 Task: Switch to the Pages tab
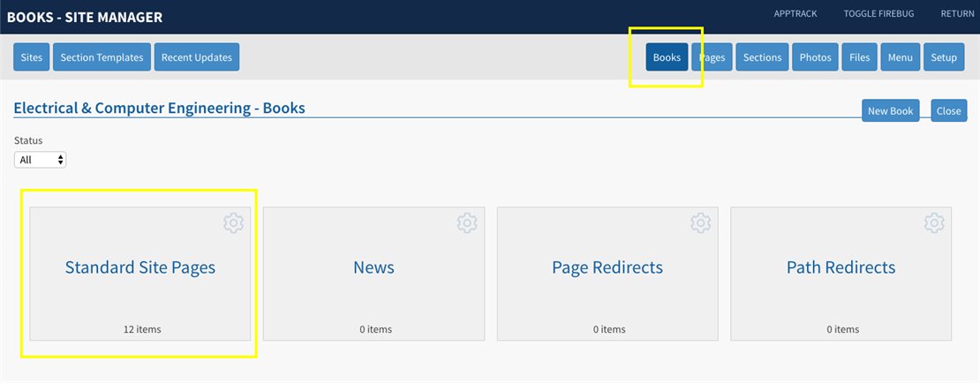tap(712, 56)
